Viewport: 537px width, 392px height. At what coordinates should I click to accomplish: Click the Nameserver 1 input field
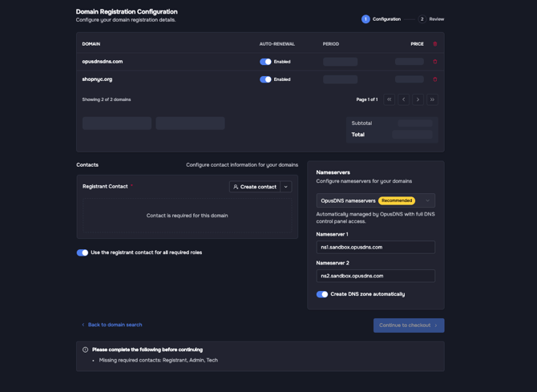click(376, 247)
